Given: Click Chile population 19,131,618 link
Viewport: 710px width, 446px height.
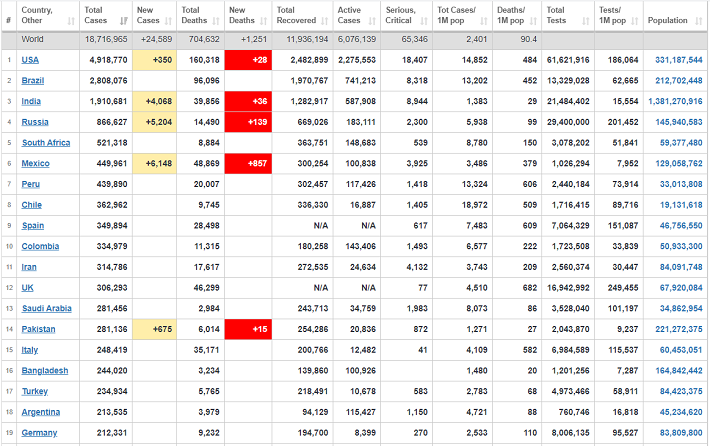Looking at the screenshot, I should [681, 205].
